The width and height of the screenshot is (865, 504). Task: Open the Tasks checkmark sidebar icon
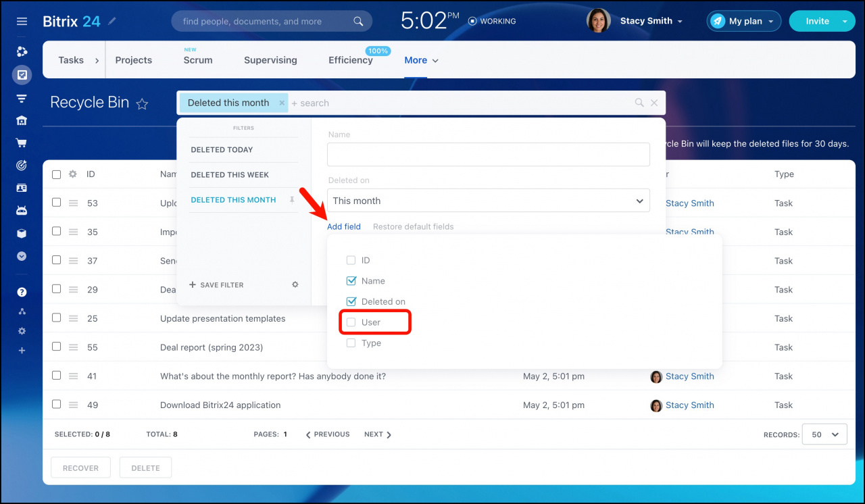(22, 75)
